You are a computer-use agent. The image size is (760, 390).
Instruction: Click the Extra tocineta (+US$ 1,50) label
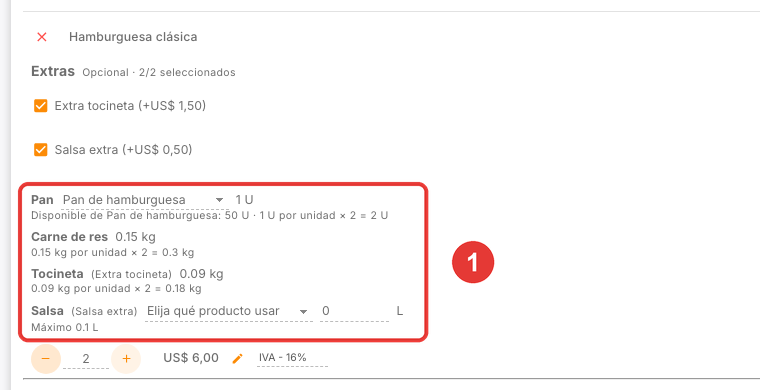(x=130, y=106)
